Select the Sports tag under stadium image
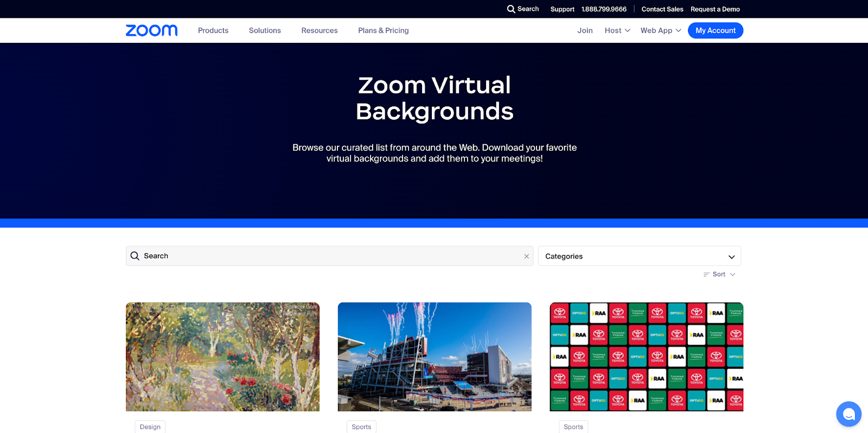 tap(361, 427)
